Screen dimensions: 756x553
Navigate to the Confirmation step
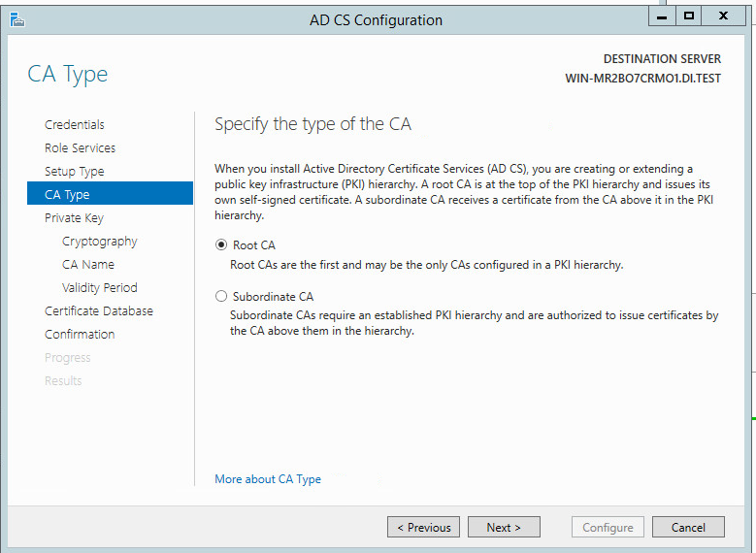(80, 335)
